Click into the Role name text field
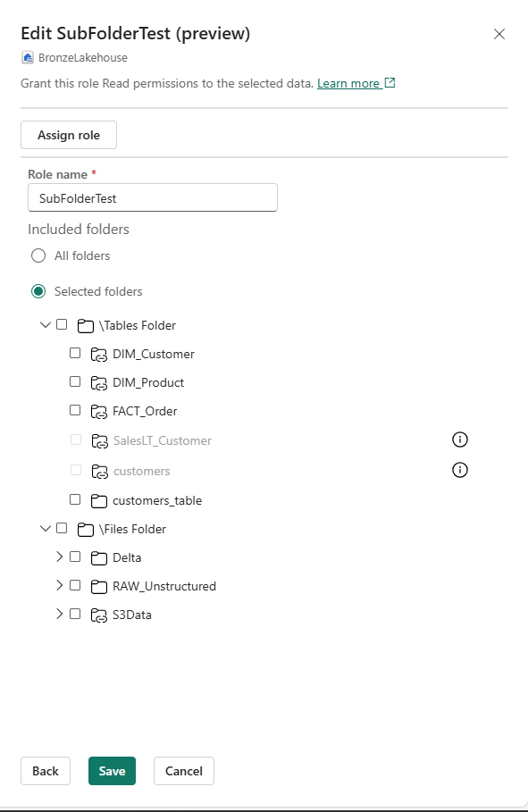Image resolution: width=528 pixels, height=812 pixels. click(x=153, y=197)
